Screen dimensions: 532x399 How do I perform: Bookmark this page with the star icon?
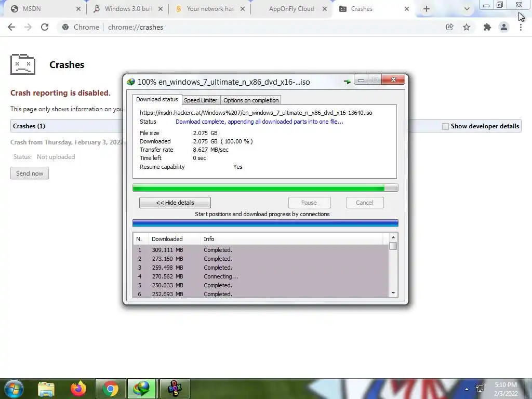pyautogui.click(x=467, y=27)
